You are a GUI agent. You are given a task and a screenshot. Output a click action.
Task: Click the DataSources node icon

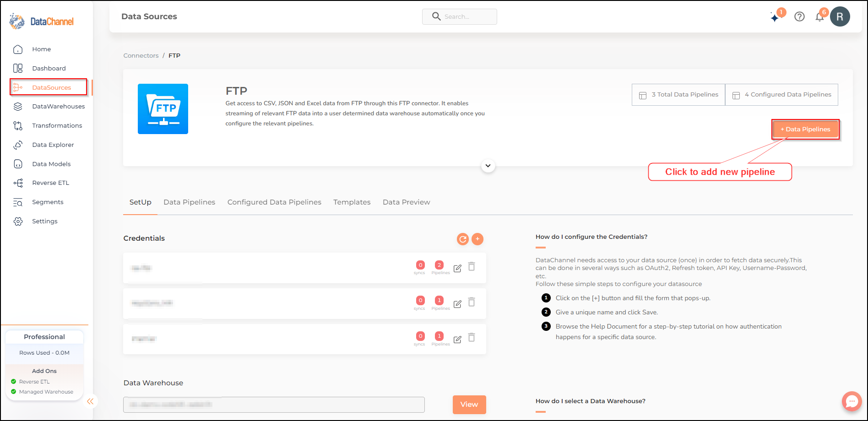tap(18, 87)
